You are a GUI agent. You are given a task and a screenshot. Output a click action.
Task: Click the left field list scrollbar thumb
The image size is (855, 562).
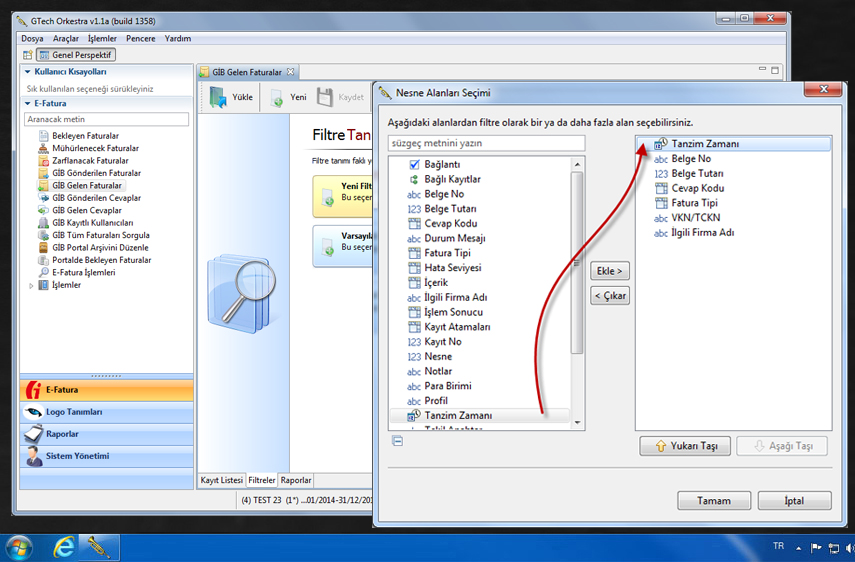click(x=577, y=263)
